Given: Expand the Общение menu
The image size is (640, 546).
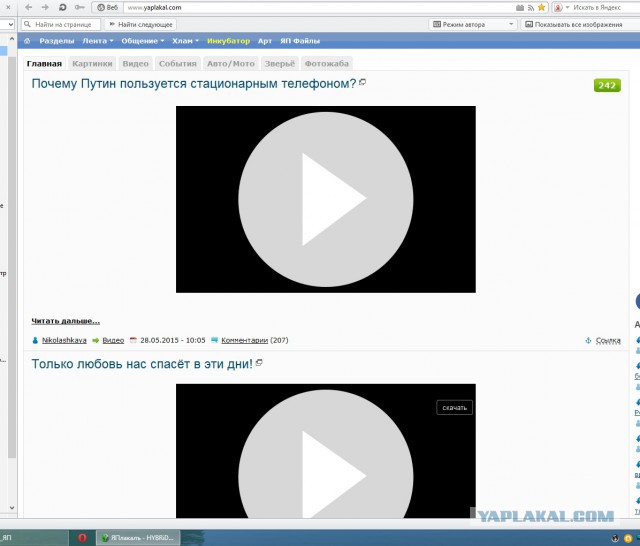Looking at the screenshot, I should pos(142,41).
